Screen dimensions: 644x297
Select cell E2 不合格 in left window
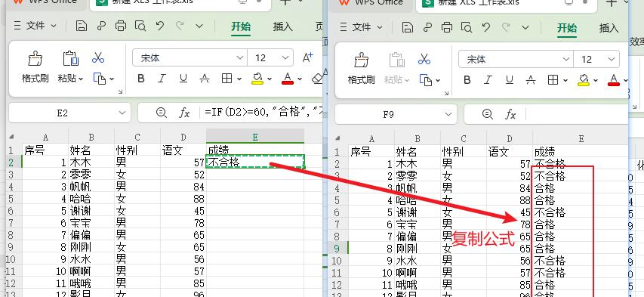(x=255, y=162)
